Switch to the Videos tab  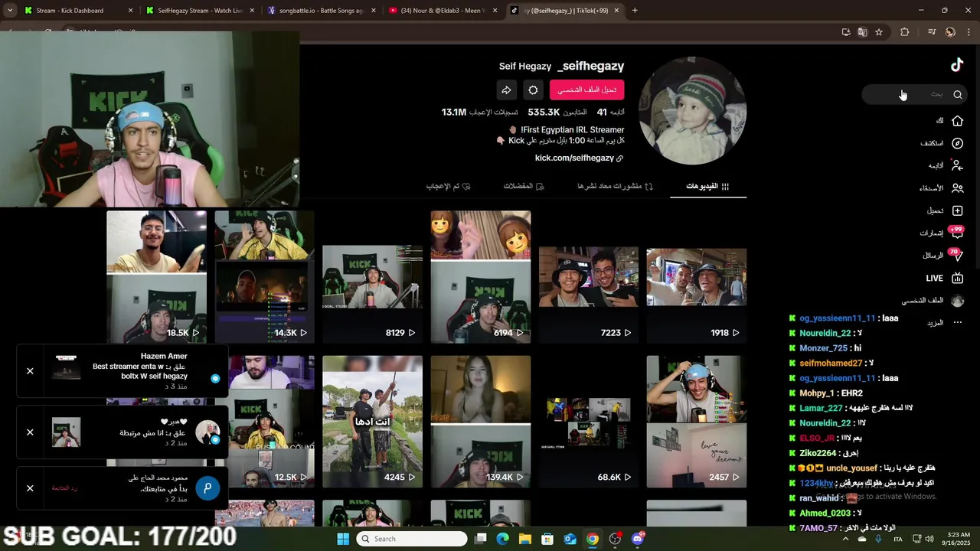[708, 186]
